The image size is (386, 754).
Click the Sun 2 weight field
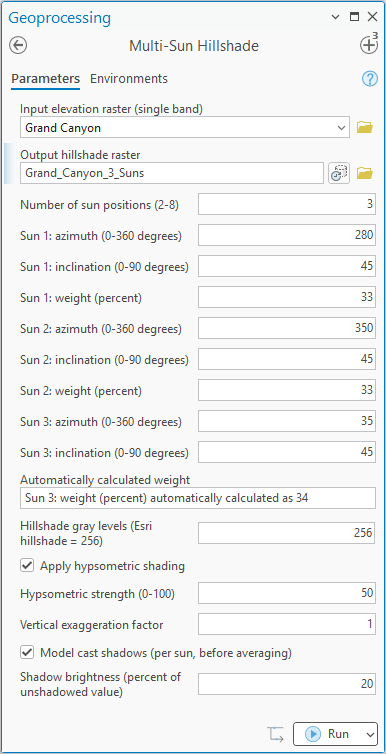pos(286,390)
